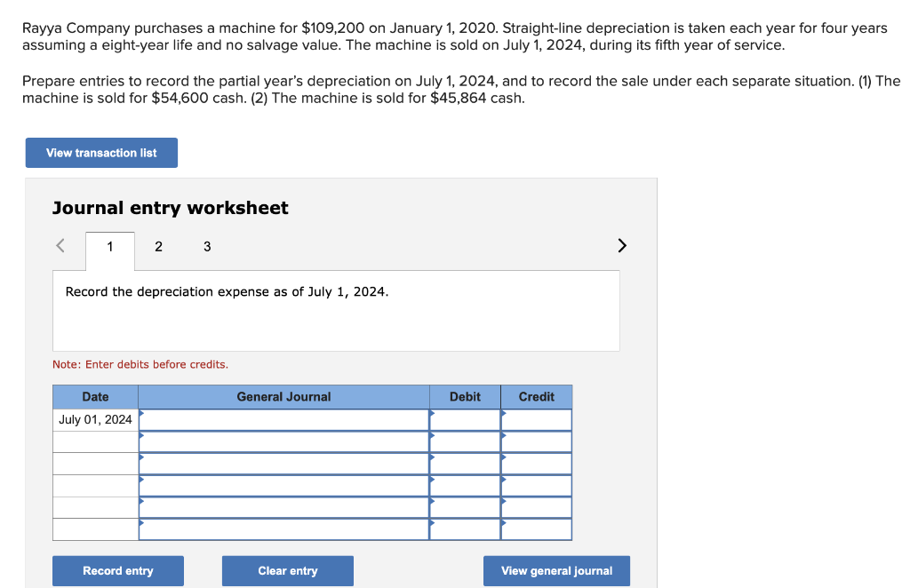
Task: Select the currently active tab 1
Action: (109, 246)
